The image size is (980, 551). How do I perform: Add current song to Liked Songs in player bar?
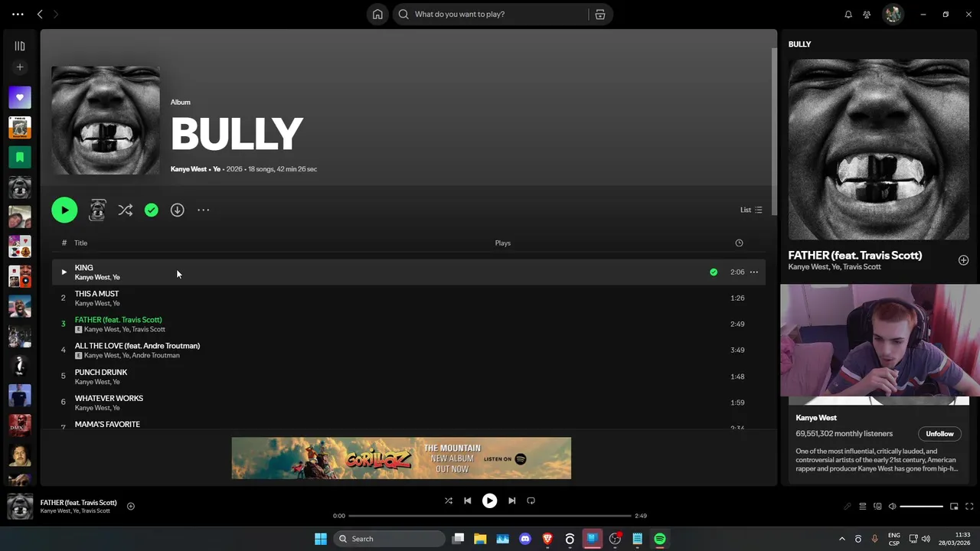click(x=131, y=506)
